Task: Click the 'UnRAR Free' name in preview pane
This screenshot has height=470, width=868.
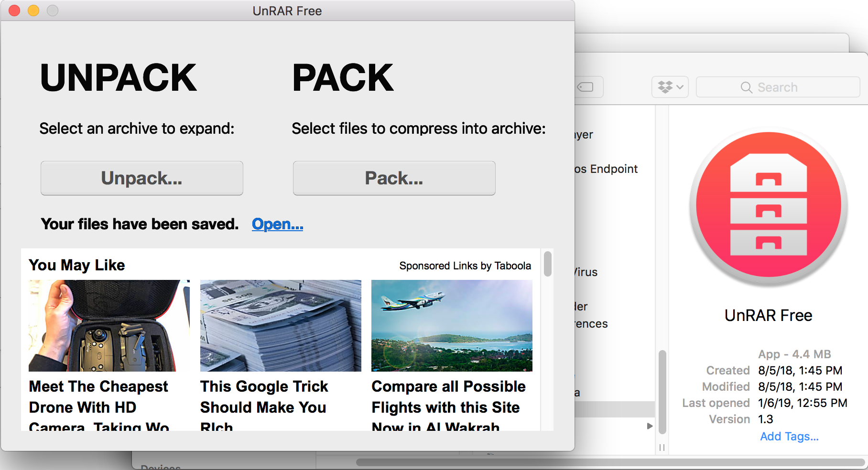Action: 769,316
